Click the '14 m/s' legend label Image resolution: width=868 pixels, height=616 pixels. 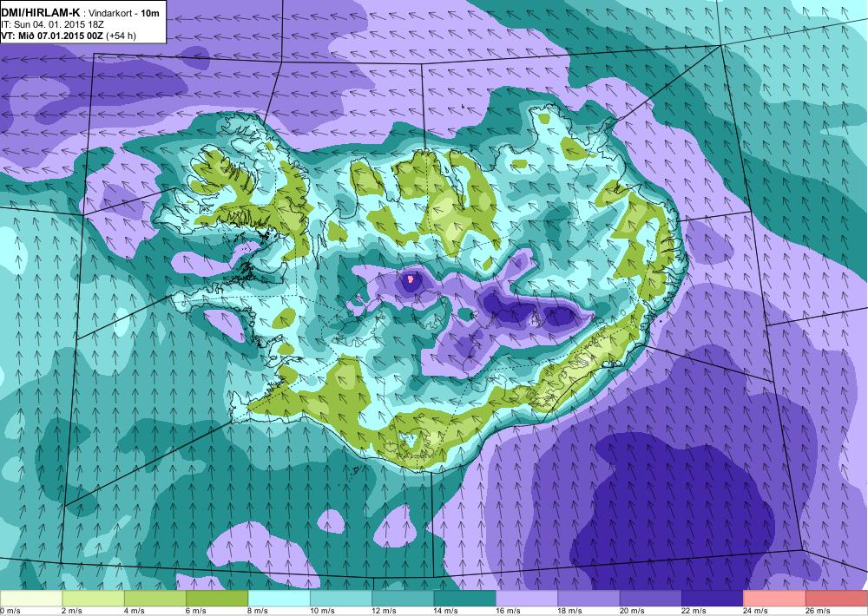tap(446, 611)
